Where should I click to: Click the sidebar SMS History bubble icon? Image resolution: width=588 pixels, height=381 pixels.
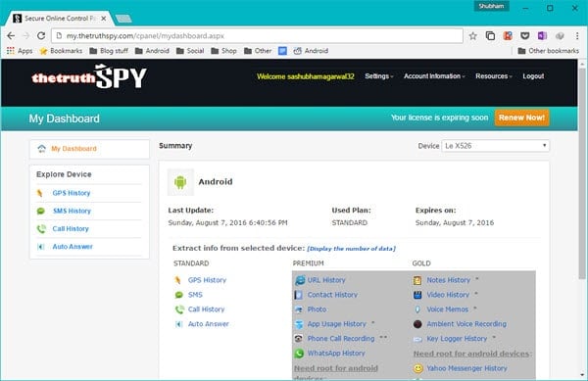click(41, 212)
